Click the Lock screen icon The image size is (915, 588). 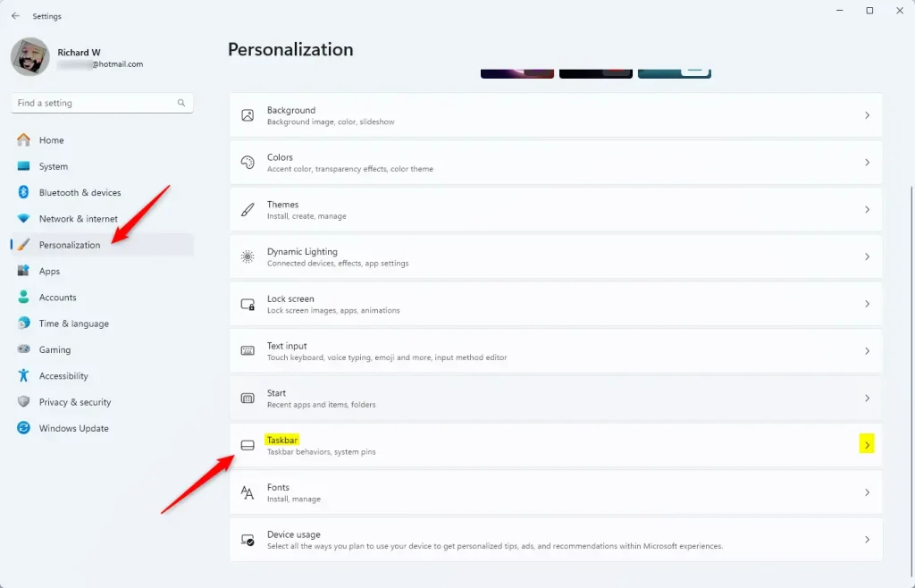[x=248, y=305]
